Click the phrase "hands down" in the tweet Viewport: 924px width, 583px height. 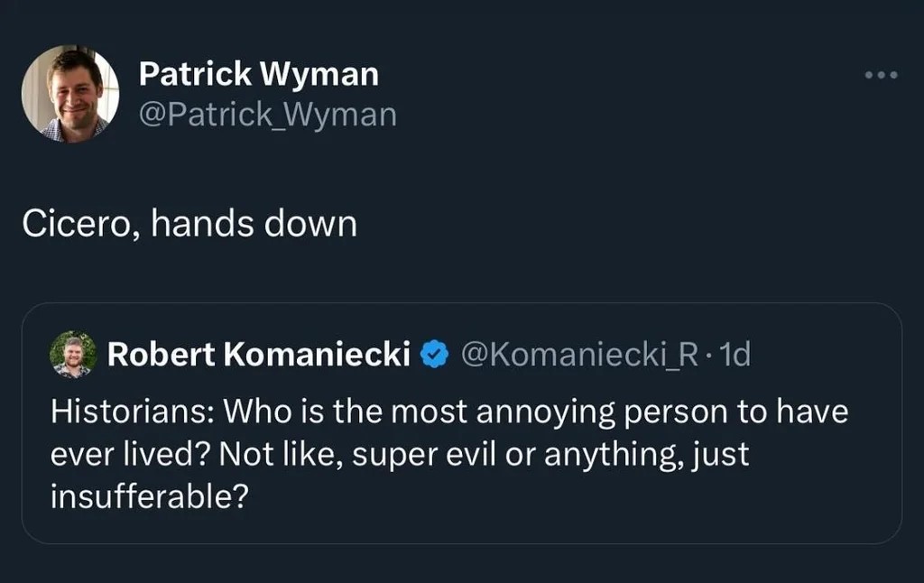click(x=254, y=224)
